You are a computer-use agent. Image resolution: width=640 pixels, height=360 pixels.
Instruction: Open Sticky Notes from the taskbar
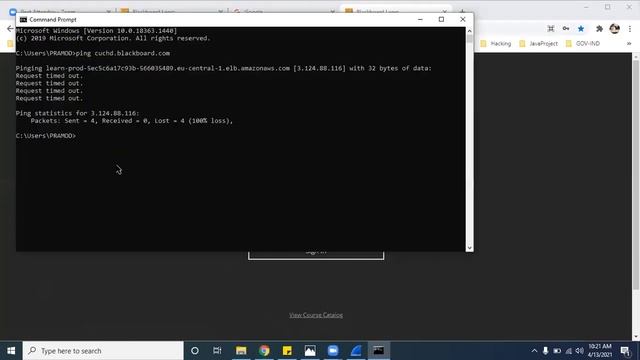point(287,351)
